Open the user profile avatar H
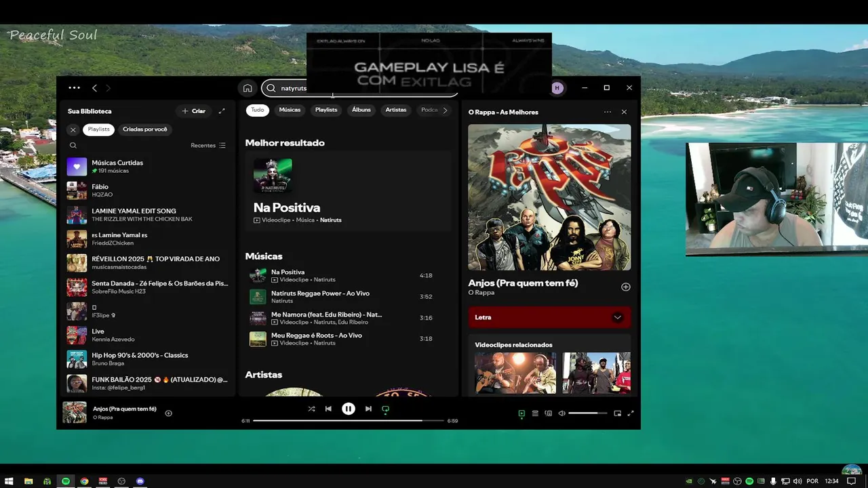 (557, 88)
